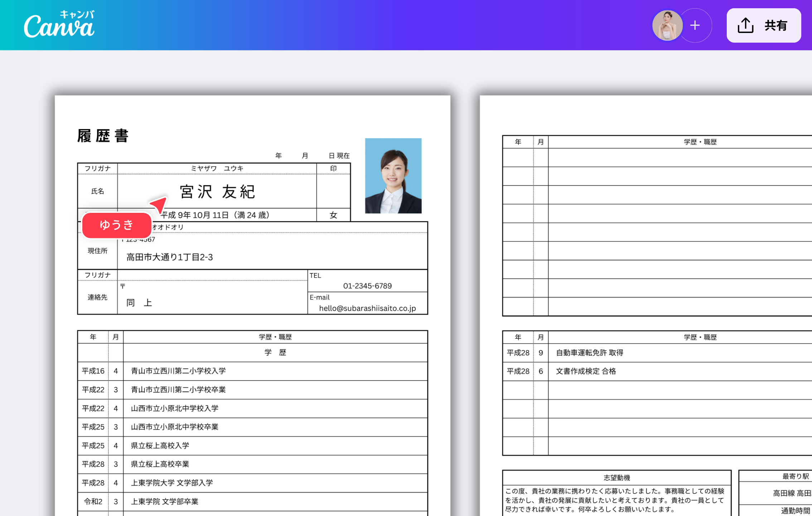This screenshot has width=812, height=516.
Task: Select the 最寄り駅 label
Action: tap(796, 476)
